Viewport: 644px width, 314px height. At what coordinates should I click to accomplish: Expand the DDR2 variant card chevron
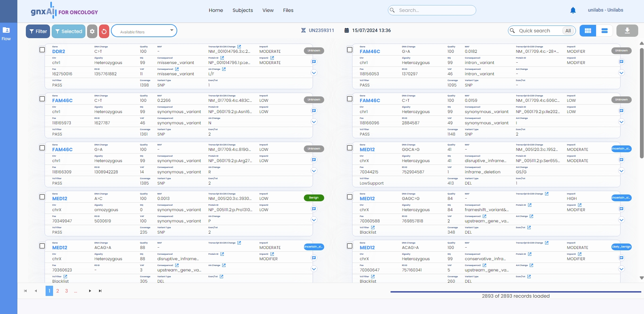[x=314, y=73]
